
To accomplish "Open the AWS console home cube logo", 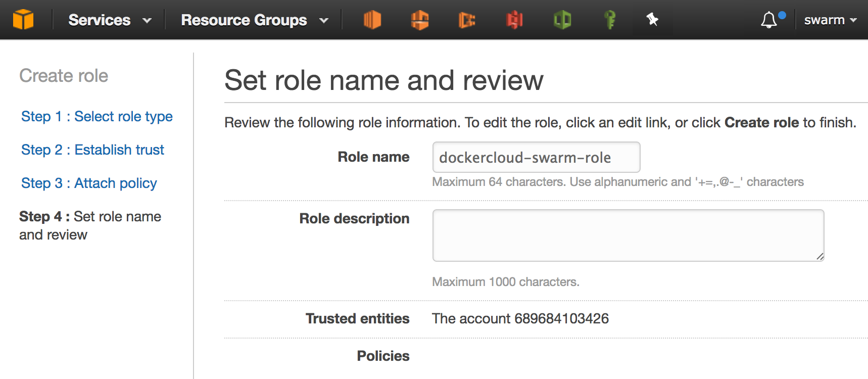I will tap(23, 20).
